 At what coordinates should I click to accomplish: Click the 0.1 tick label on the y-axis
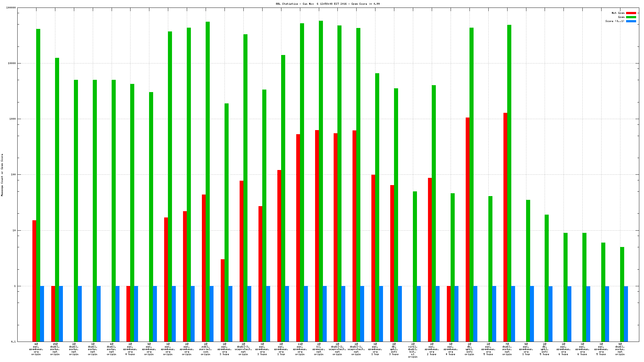point(13,342)
